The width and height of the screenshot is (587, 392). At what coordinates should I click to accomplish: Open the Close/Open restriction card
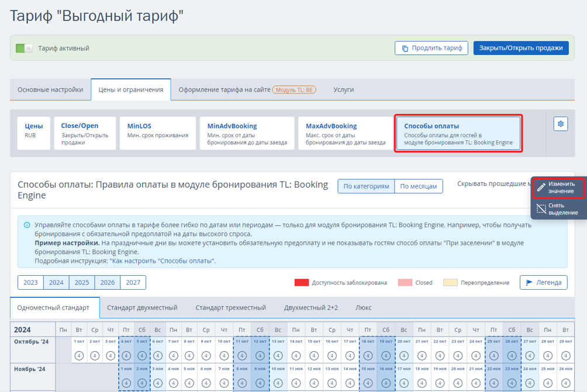point(85,133)
